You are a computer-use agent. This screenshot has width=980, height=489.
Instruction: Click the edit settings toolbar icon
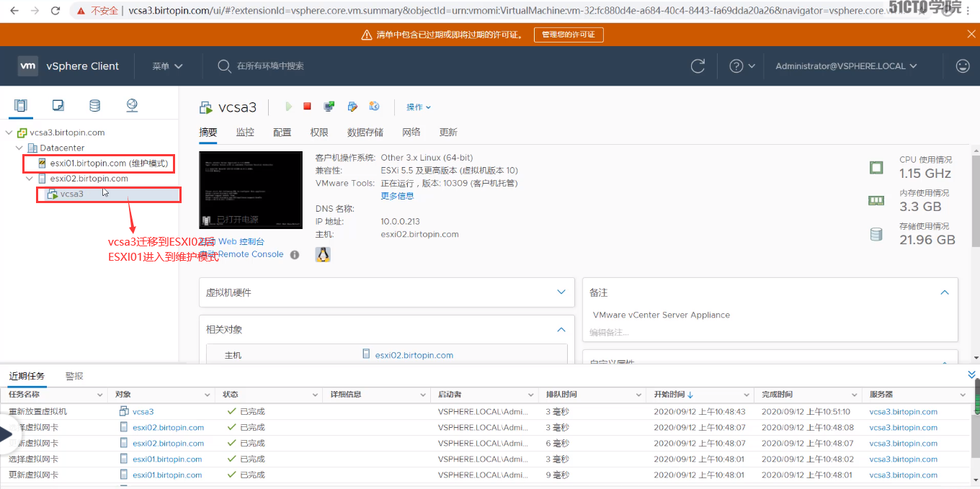[x=352, y=107]
